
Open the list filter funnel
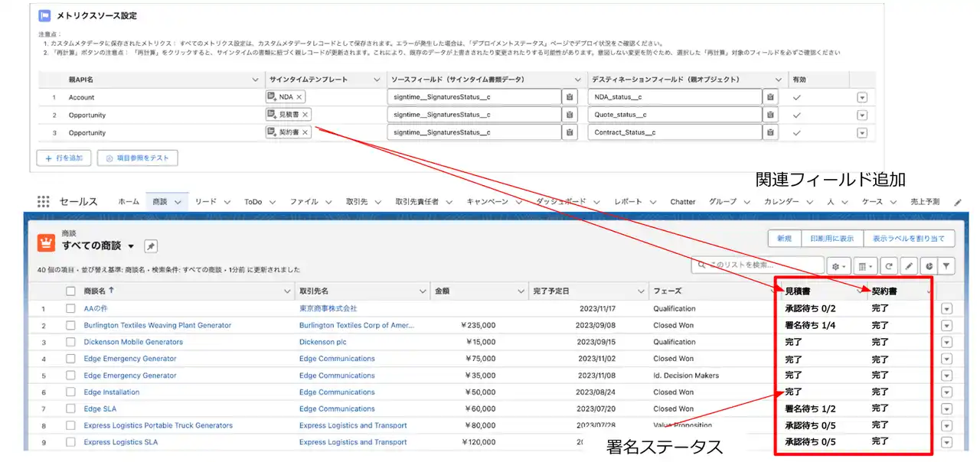947,265
